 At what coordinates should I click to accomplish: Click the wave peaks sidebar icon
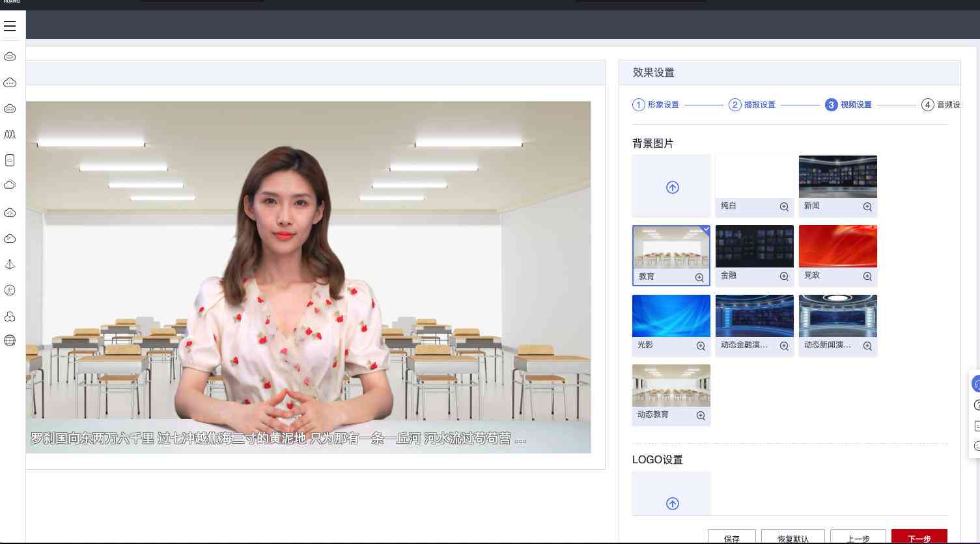(10, 134)
